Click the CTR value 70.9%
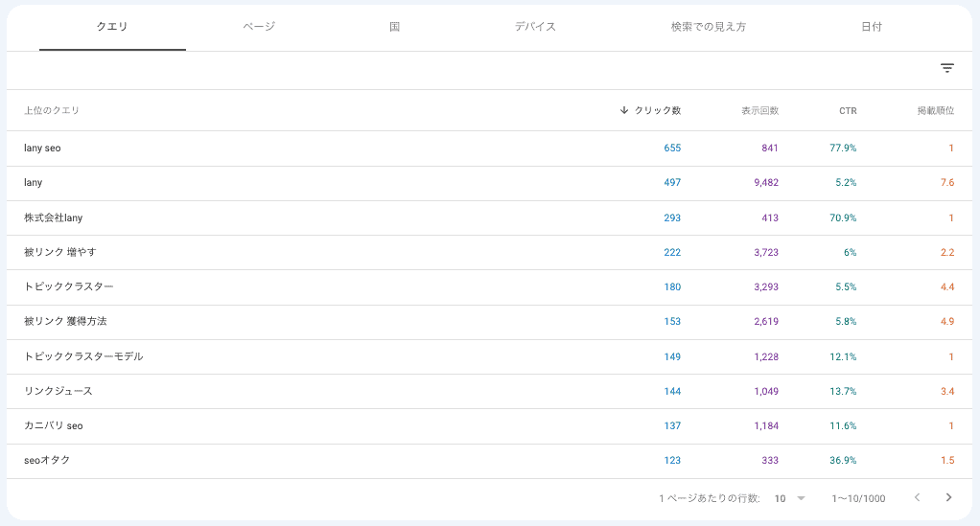Viewport: 980px width, 526px height. coord(843,217)
